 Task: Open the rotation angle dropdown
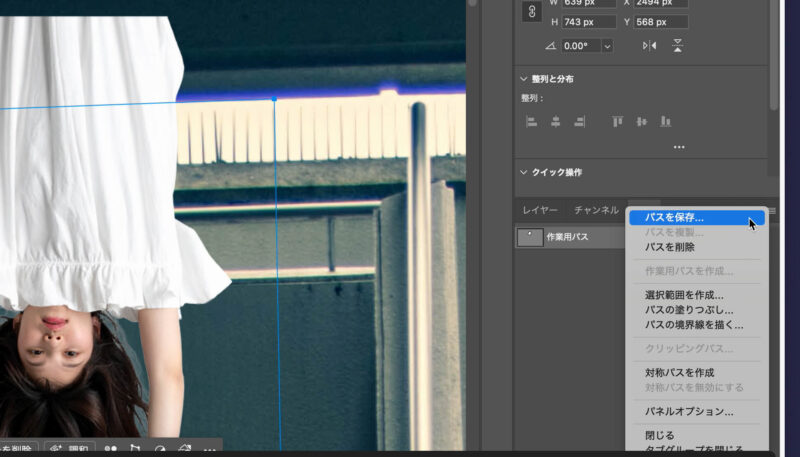pyautogui.click(x=607, y=46)
